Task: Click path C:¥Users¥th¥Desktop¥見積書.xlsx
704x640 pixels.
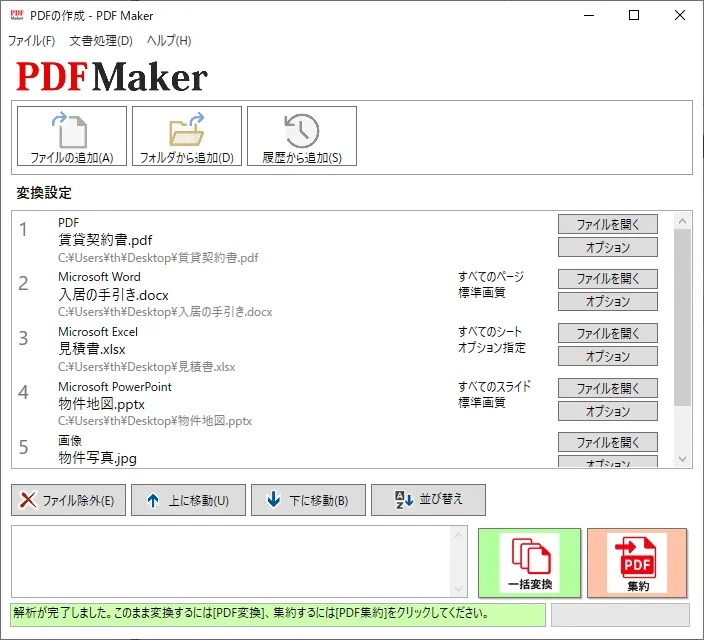Action: pos(146,367)
